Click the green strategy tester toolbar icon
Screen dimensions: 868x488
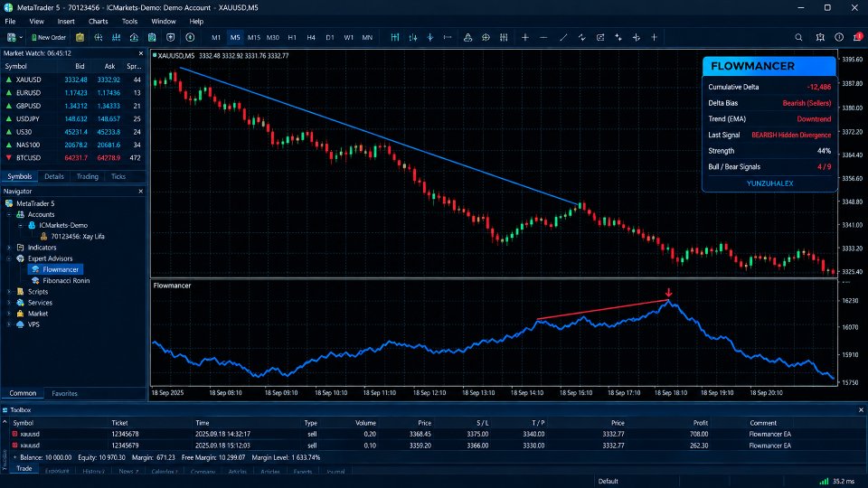click(152, 38)
